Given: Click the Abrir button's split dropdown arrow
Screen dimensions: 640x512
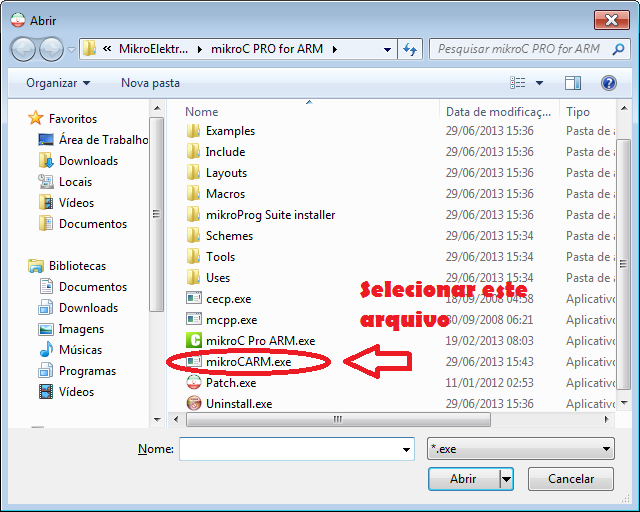Looking at the screenshot, I should [x=506, y=479].
